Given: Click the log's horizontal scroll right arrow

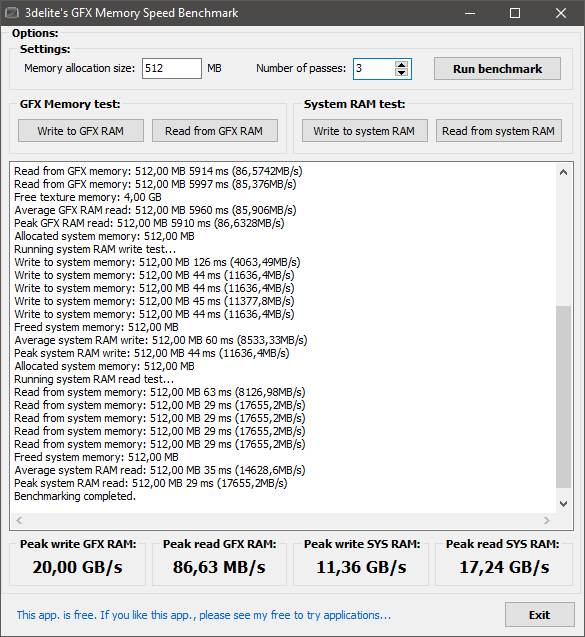Looking at the screenshot, I should point(547,520).
